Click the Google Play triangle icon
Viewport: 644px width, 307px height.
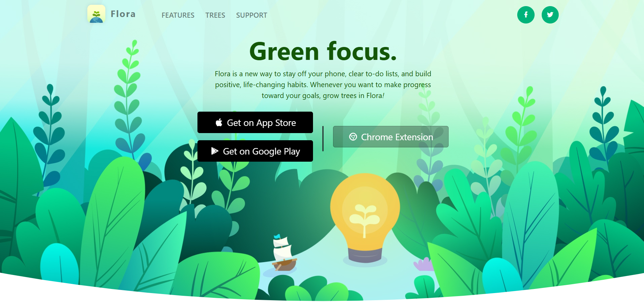click(x=215, y=151)
